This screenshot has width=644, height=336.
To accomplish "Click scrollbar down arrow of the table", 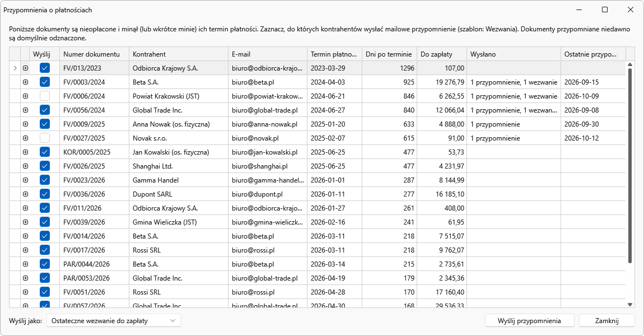I will point(630,305).
